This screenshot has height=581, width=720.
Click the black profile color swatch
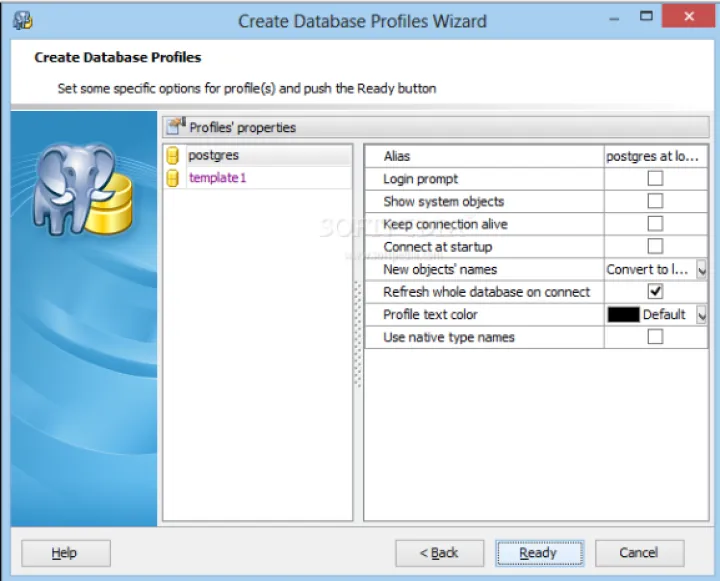[623, 315]
